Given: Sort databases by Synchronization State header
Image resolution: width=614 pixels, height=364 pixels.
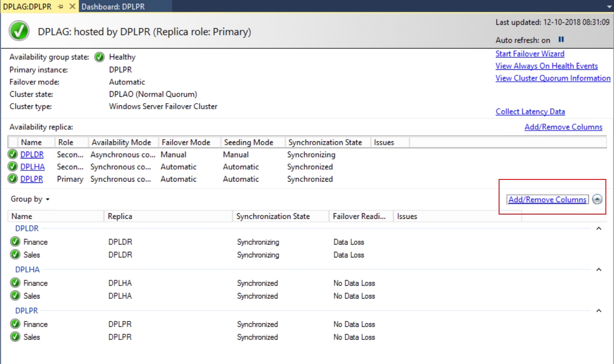Looking at the screenshot, I should 281,216.
